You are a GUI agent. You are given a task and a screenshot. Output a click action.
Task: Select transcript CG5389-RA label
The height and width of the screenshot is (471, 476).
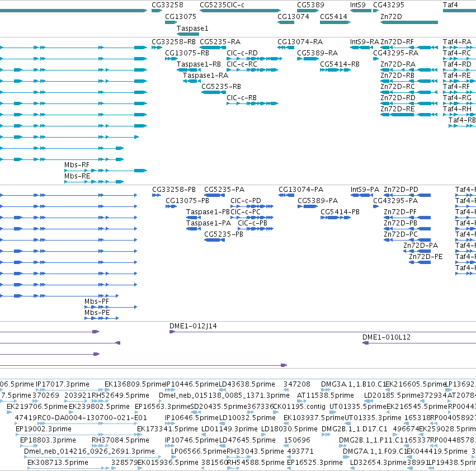coord(317,53)
